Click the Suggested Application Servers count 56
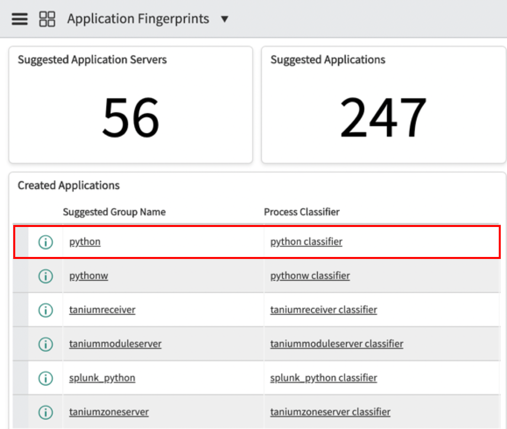 click(x=131, y=117)
